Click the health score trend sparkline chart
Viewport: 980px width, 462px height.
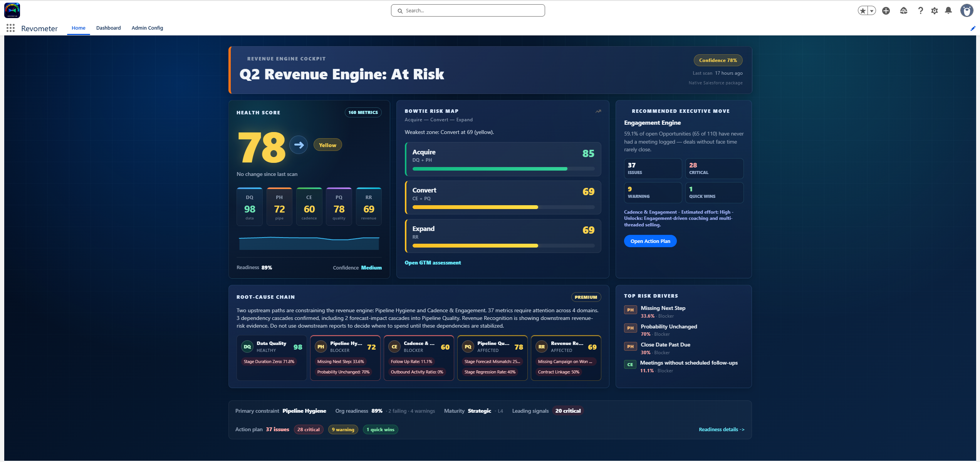(x=309, y=243)
